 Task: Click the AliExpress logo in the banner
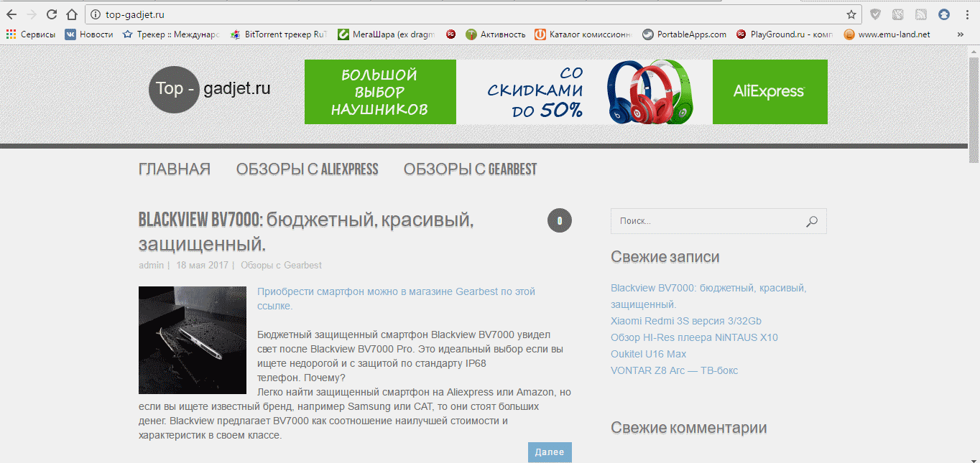pos(769,92)
